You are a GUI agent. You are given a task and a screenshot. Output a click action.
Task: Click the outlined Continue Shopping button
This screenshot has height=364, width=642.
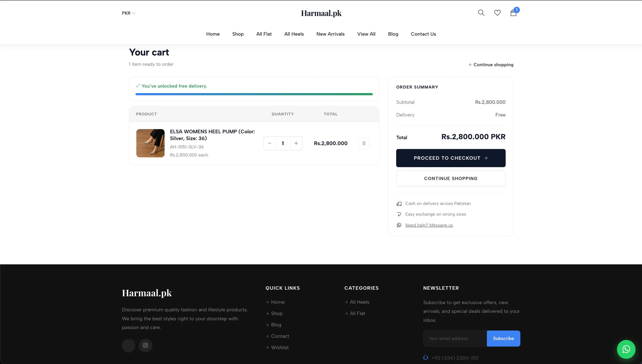click(x=451, y=178)
